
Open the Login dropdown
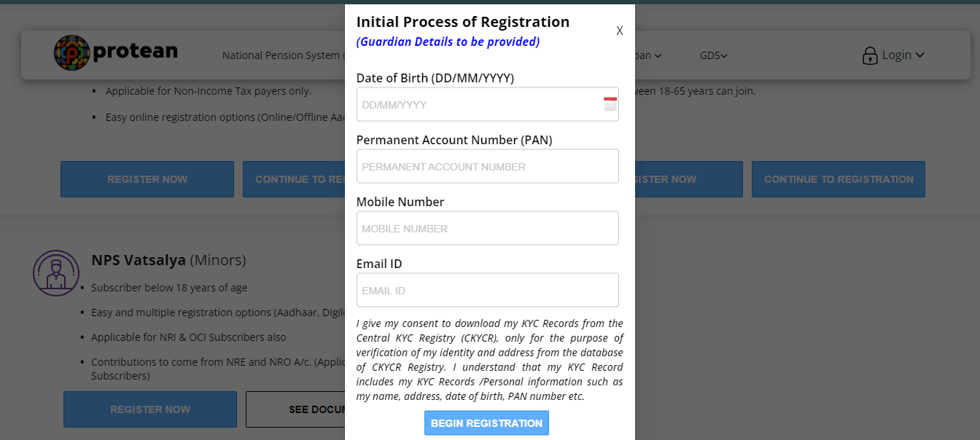click(902, 55)
